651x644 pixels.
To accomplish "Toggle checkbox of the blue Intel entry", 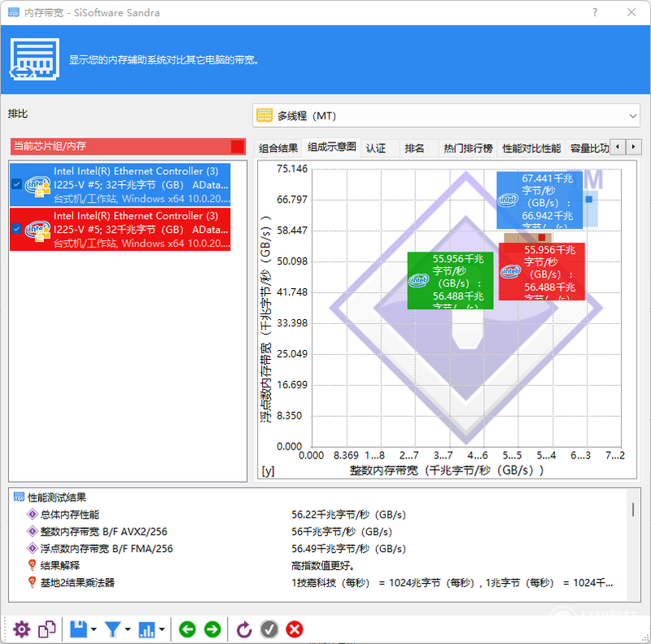I will pyautogui.click(x=16, y=184).
